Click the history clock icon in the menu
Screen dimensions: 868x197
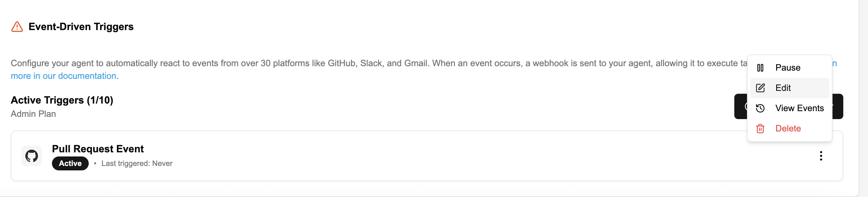point(760,108)
